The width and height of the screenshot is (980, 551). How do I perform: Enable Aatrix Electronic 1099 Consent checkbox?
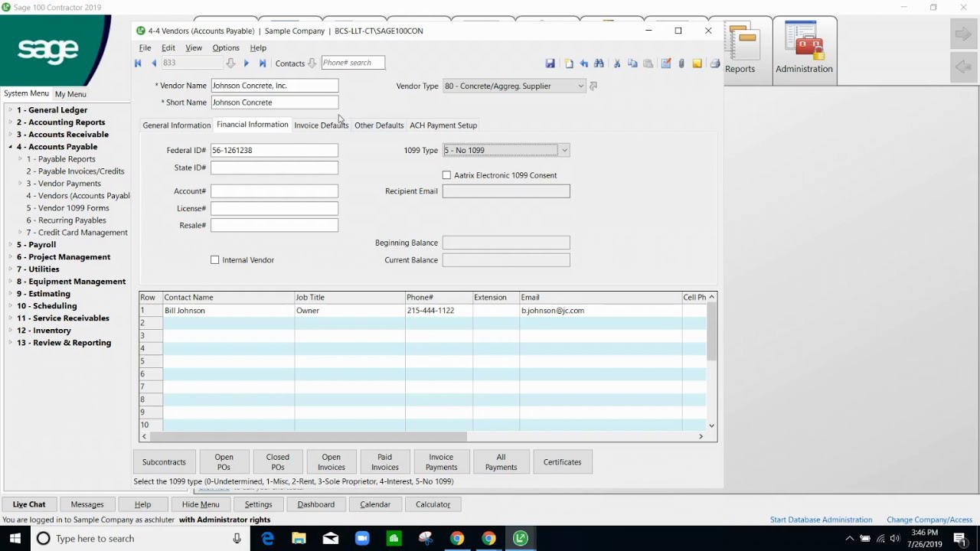[447, 175]
